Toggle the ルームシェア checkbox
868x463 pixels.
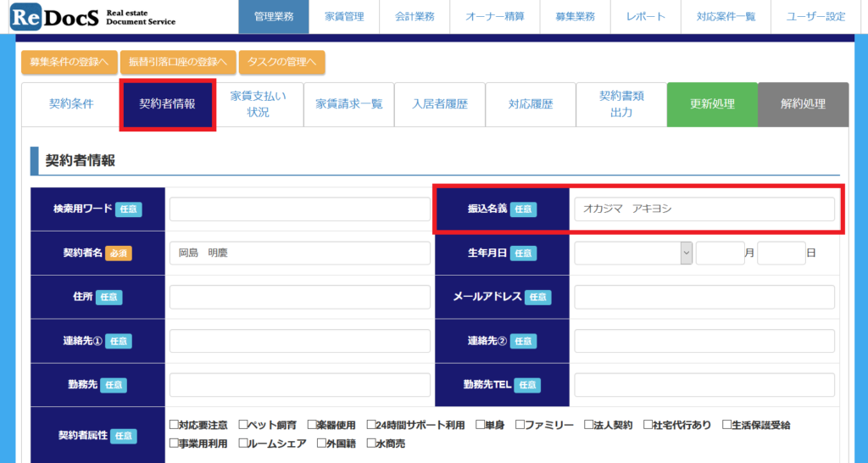coord(244,443)
